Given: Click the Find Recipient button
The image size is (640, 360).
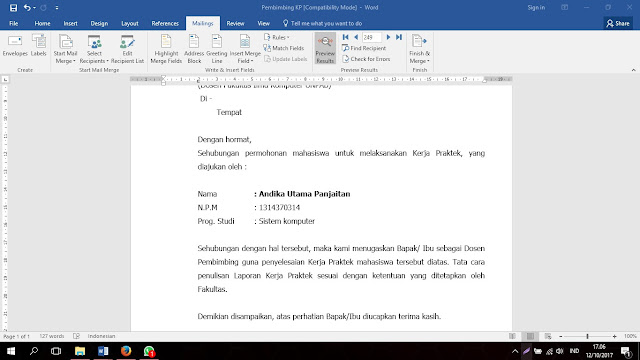Looking at the screenshot, I should coord(364,48).
